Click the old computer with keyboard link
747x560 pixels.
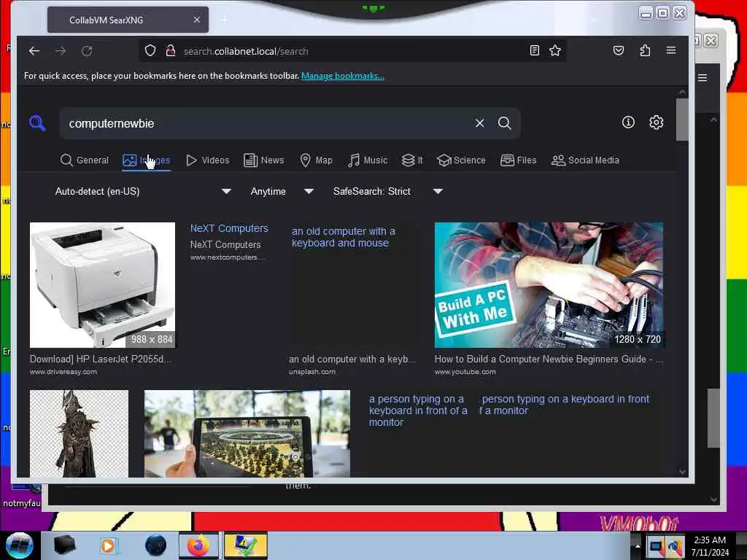pyautogui.click(x=343, y=237)
